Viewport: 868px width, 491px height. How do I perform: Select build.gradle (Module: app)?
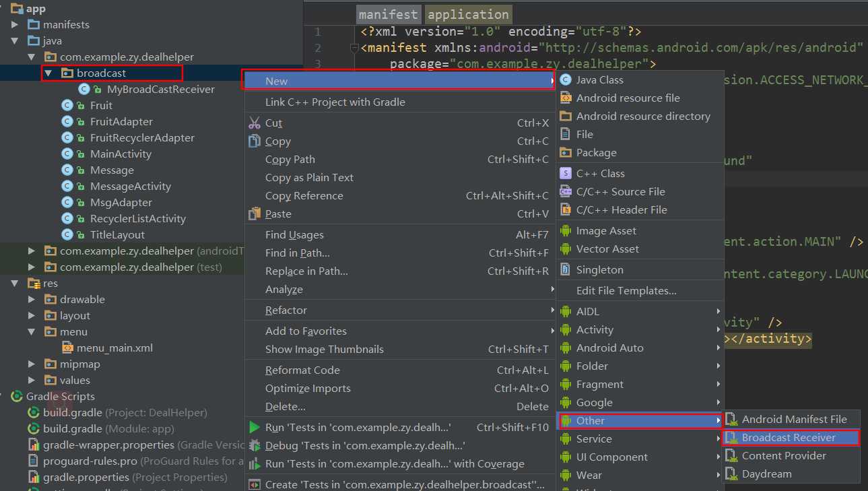pos(108,428)
